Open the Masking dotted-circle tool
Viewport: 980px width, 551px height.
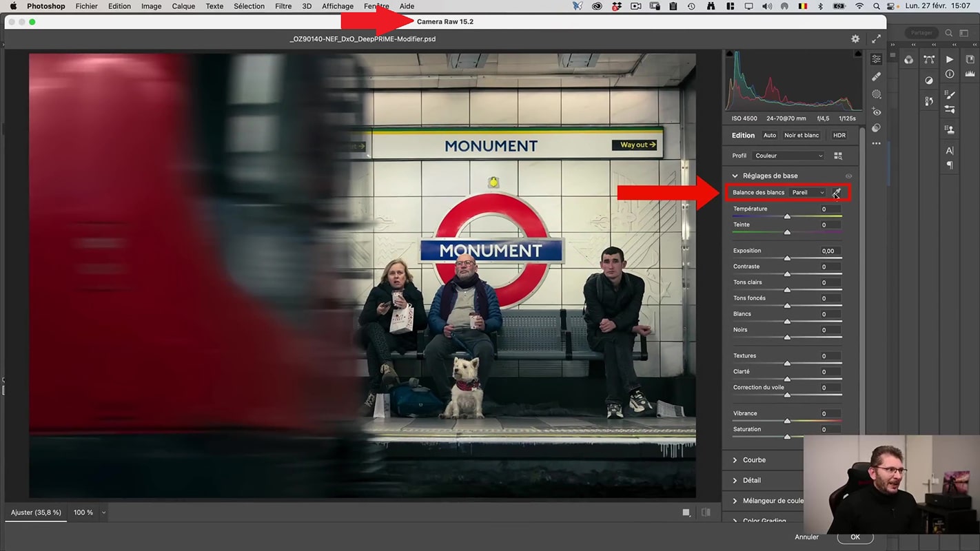click(876, 94)
